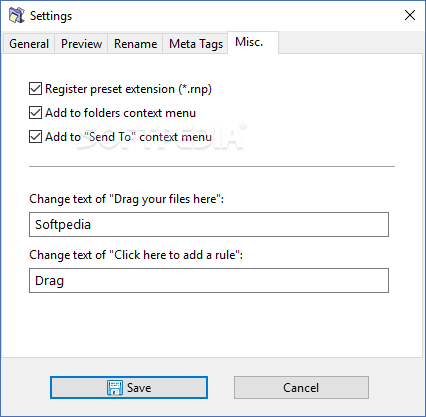
Task: Save the settings
Action: pos(129,388)
